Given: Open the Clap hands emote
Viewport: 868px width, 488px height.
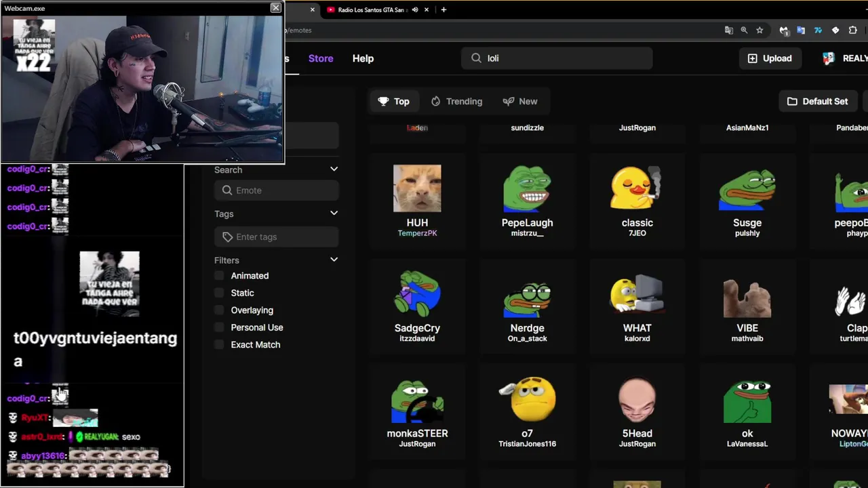Looking at the screenshot, I should click(x=851, y=301).
